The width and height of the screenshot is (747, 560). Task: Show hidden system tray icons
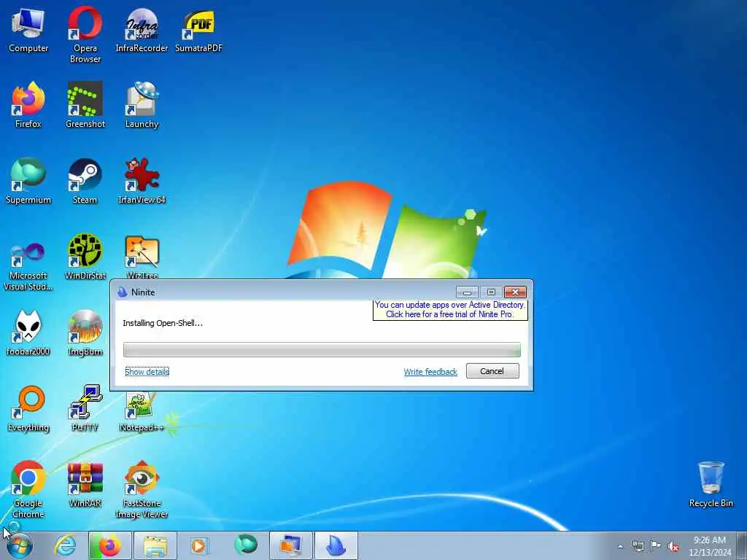[x=620, y=546]
